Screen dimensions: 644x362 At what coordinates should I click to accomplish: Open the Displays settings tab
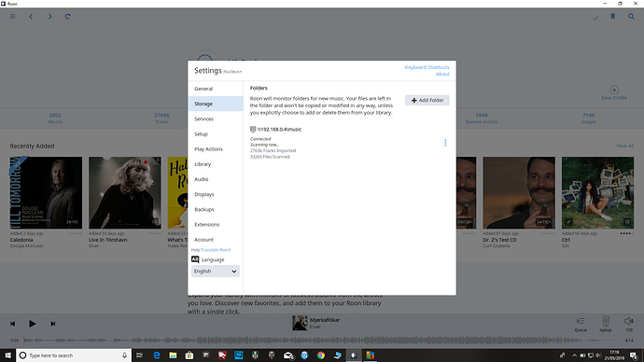[x=216, y=195]
